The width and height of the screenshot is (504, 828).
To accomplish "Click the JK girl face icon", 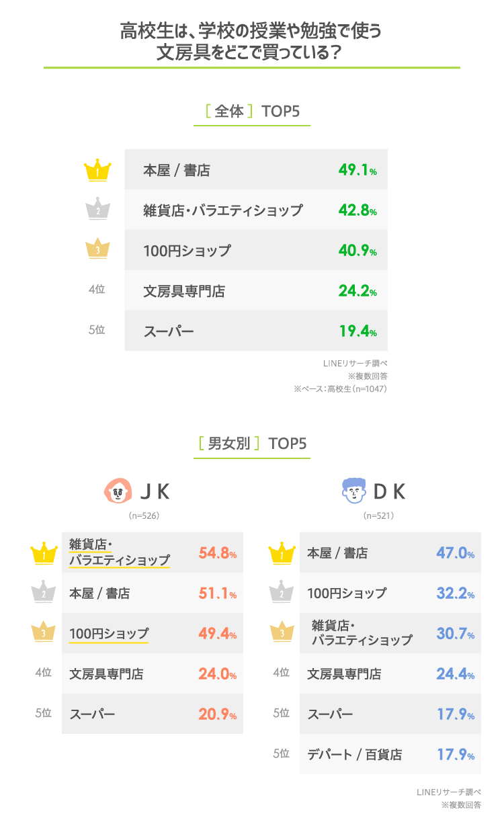I will [x=118, y=491].
